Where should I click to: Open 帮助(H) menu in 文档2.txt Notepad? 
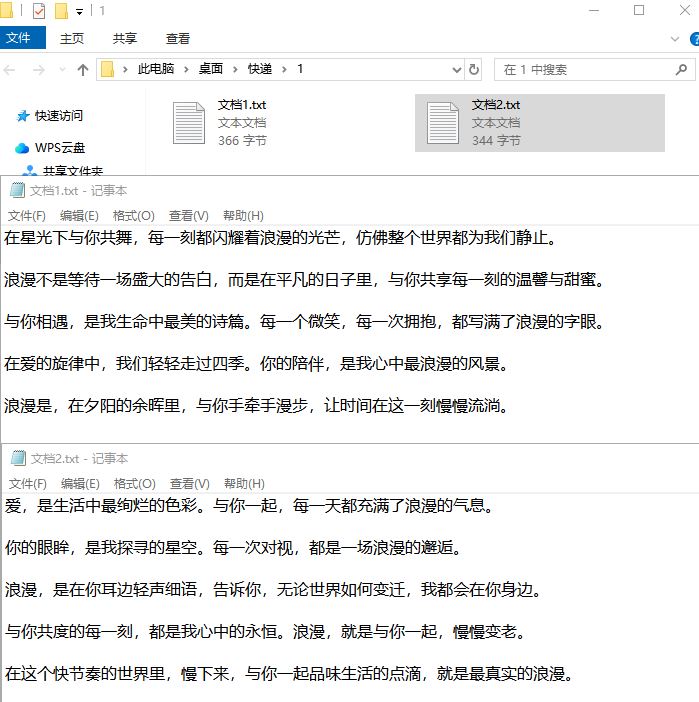(x=244, y=484)
